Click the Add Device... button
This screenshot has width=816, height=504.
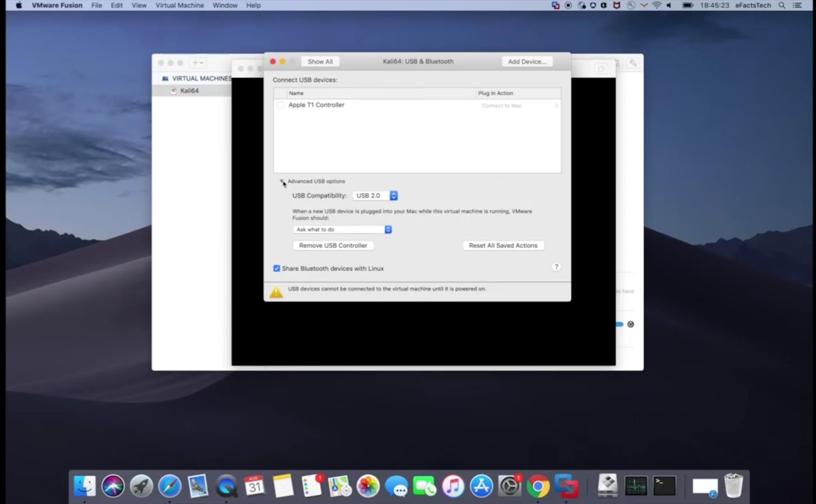(527, 62)
